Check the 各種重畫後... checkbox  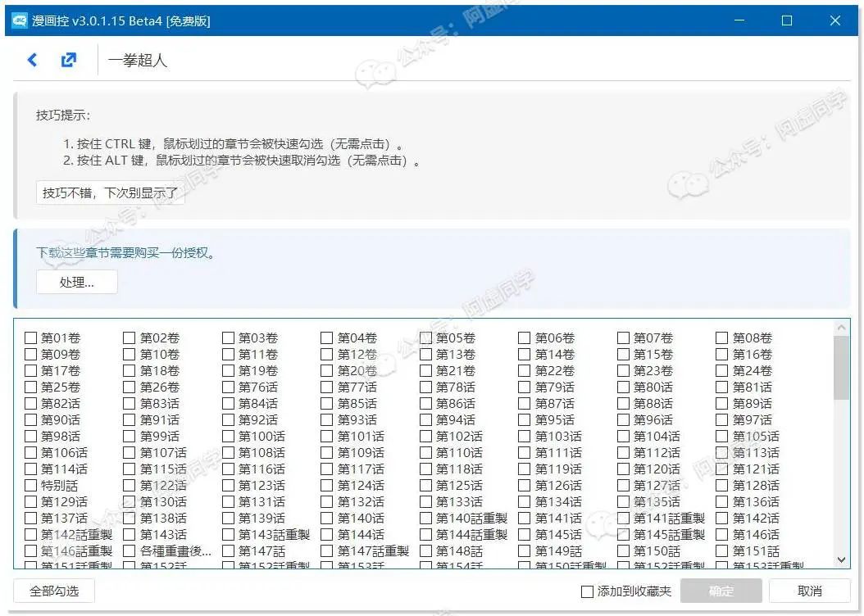[129, 551]
